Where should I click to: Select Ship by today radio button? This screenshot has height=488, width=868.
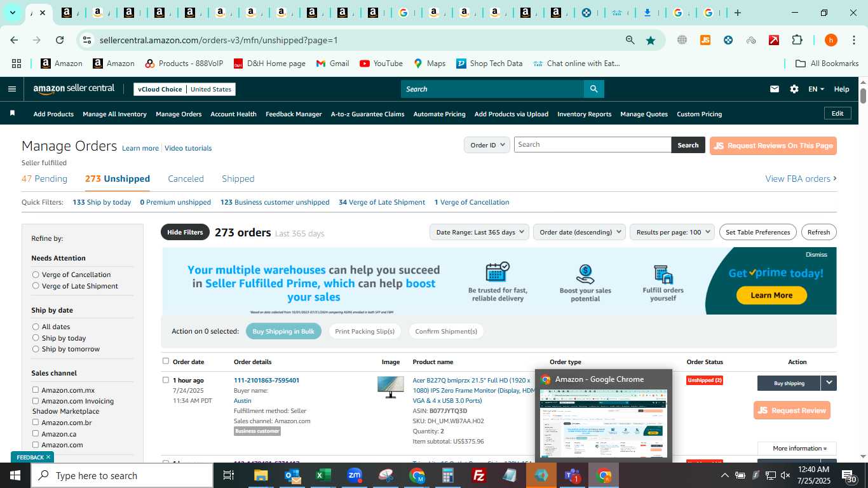click(x=36, y=338)
